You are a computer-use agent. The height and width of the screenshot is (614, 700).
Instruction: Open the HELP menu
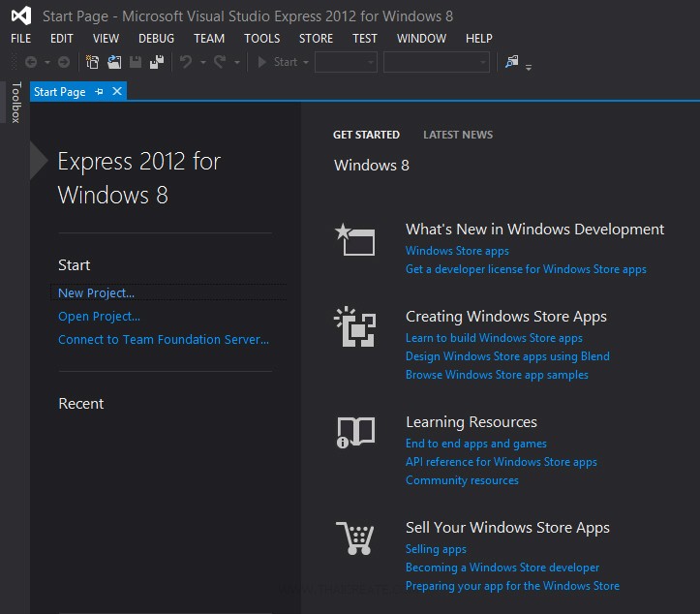tap(479, 39)
